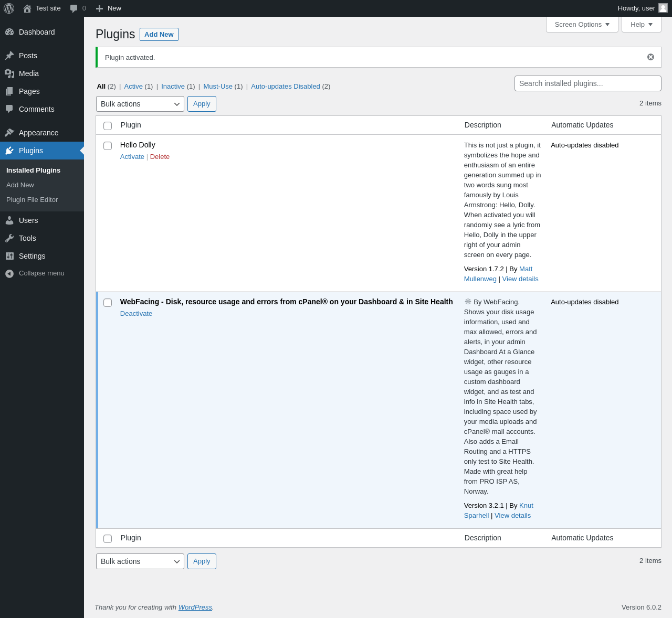Tick the select-all checkbox in the table footer
The width and height of the screenshot is (672, 618).
pos(108,539)
